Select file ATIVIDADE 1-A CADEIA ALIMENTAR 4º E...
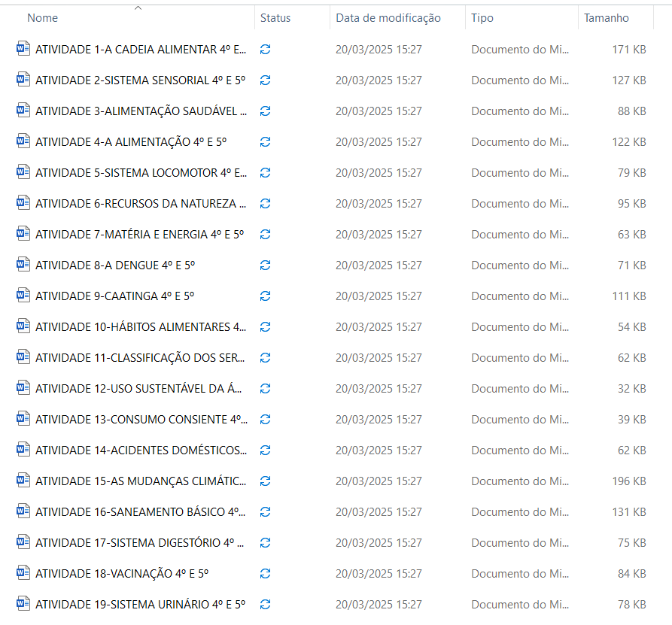This screenshot has height=625, width=672. coord(141,50)
